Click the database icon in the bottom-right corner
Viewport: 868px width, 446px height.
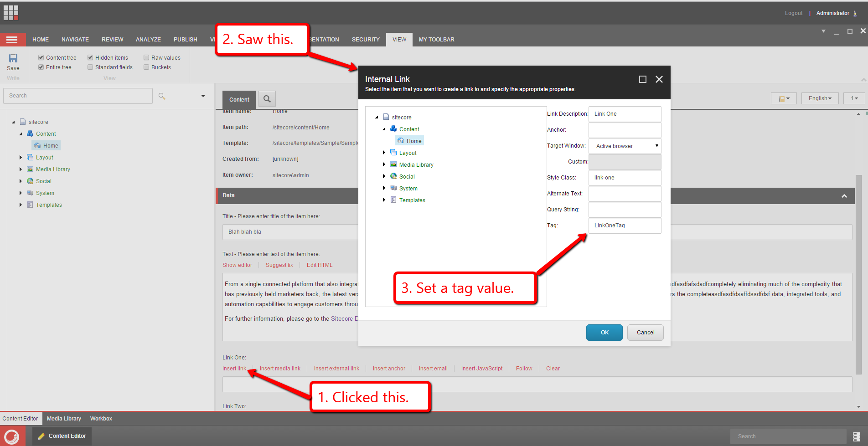point(856,436)
